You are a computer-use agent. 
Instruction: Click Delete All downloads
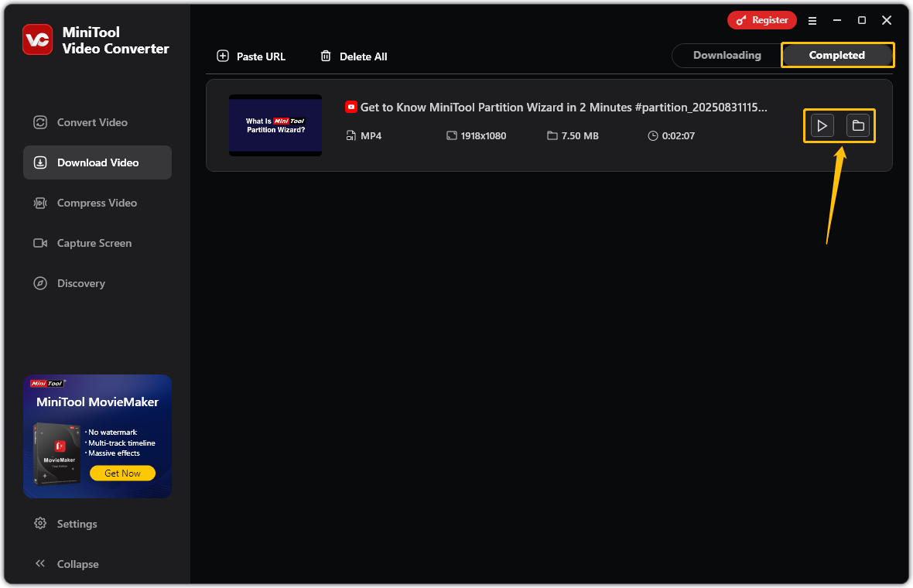tap(354, 56)
